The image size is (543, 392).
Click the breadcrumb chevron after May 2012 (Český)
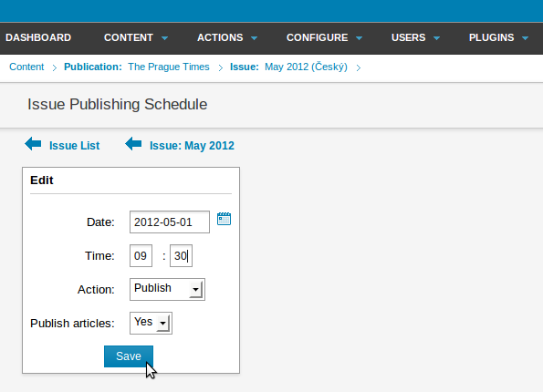[x=359, y=67]
